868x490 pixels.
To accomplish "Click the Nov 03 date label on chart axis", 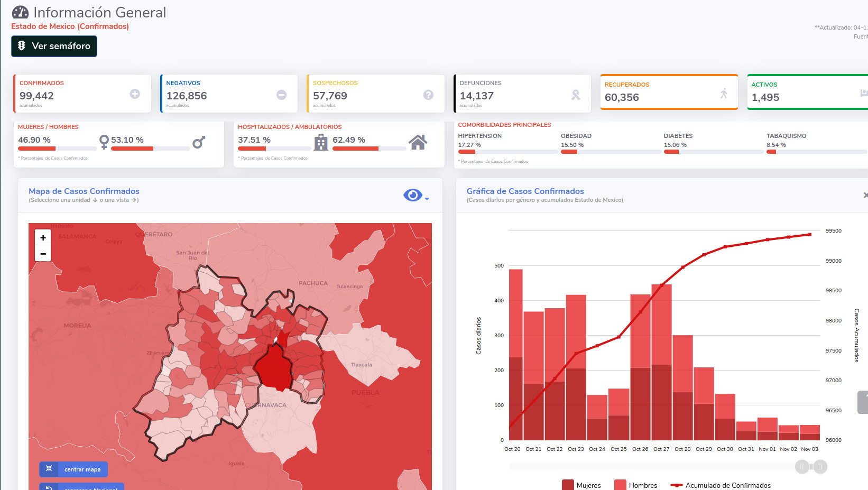I will [x=809, y=449].
